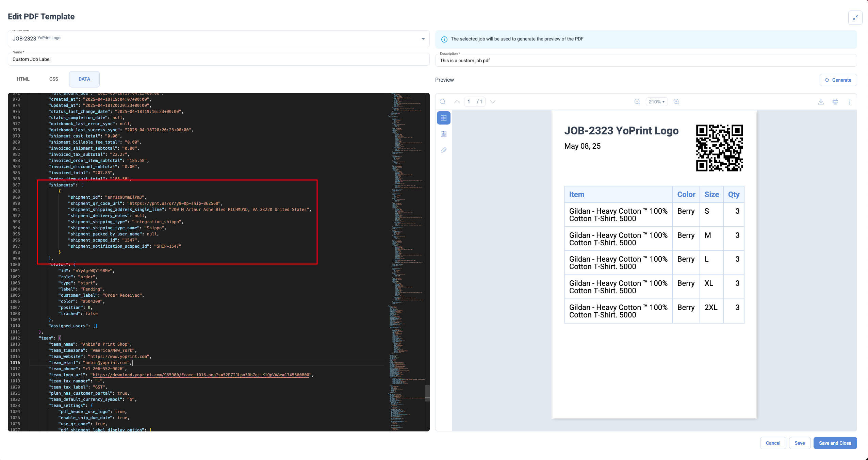Collapse the fullscreen editor view
Screen dimensions: 868x460
point(855,18)
